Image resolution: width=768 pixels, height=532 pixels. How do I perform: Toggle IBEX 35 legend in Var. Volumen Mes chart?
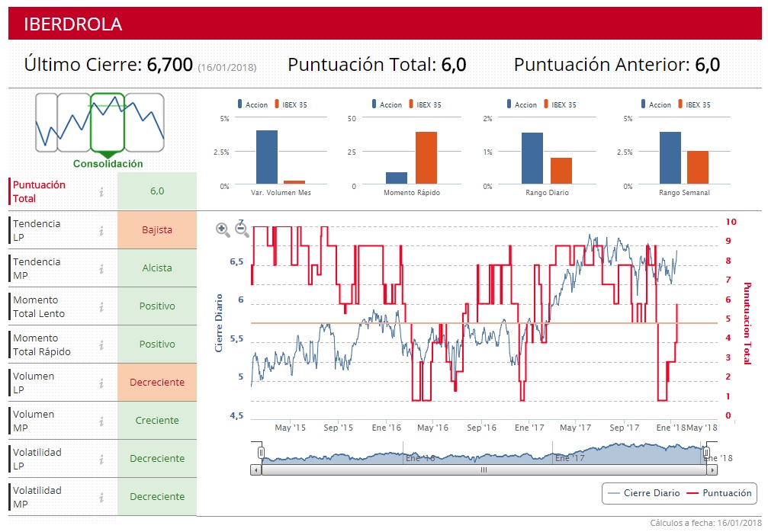(291, 104)
